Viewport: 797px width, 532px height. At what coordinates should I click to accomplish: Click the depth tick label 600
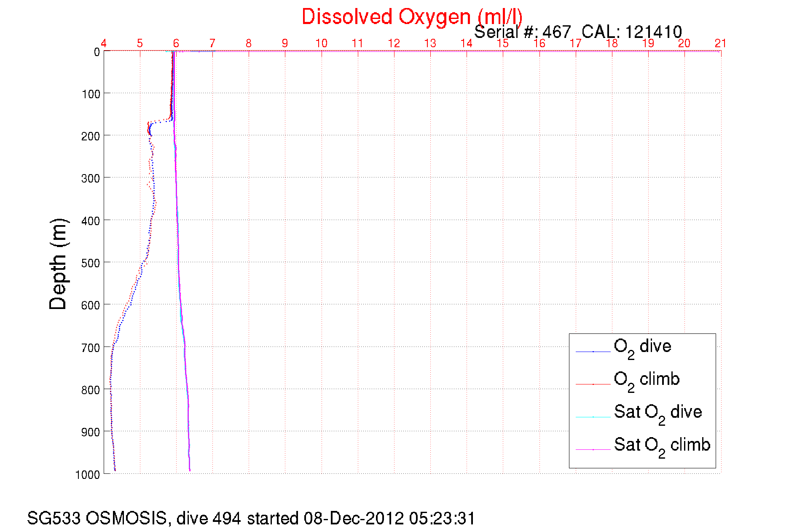point(91,305)
